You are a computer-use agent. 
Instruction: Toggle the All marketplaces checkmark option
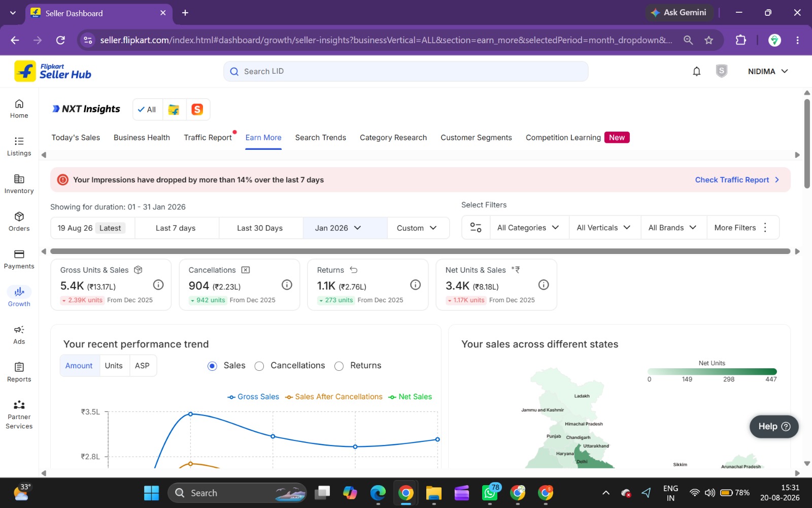[x=147, y=109]
